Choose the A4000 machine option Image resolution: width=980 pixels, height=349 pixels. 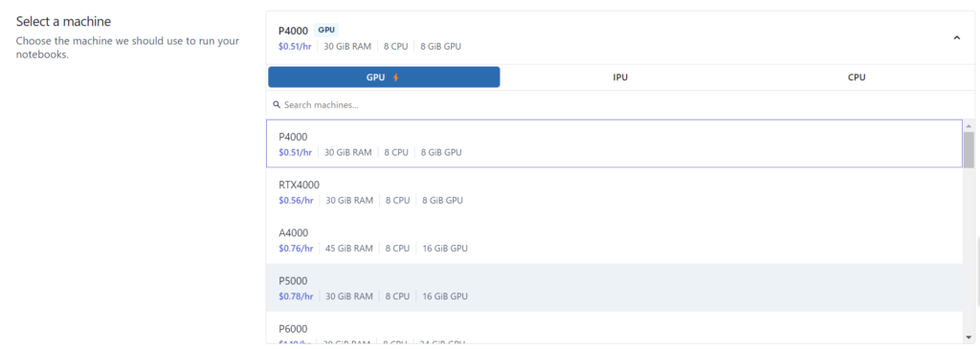614,240
